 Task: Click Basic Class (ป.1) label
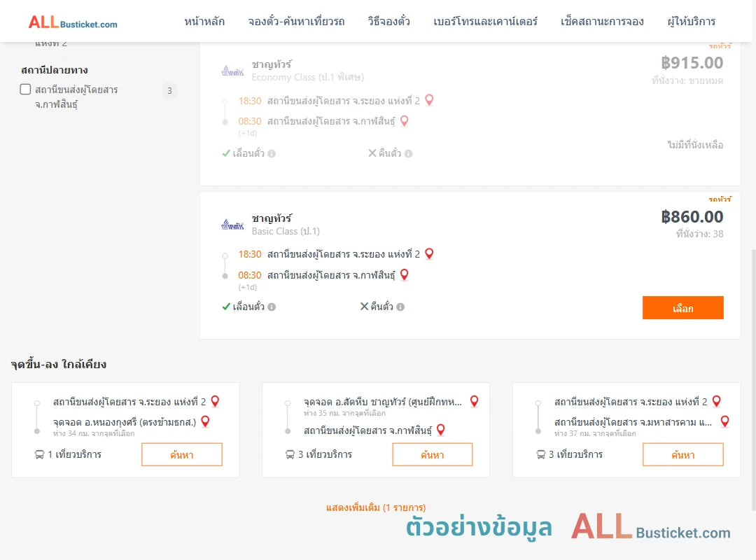coord(286,231)
